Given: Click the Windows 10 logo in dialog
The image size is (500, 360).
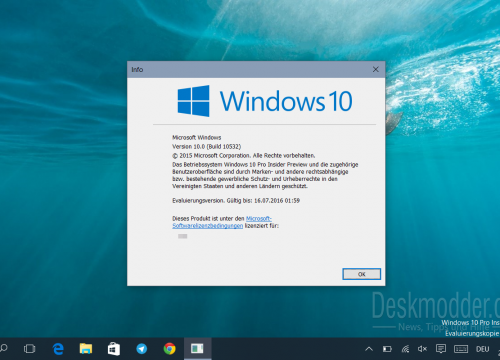Looking at the screenshot, I should pyautogui.click(x=265, y=101).
